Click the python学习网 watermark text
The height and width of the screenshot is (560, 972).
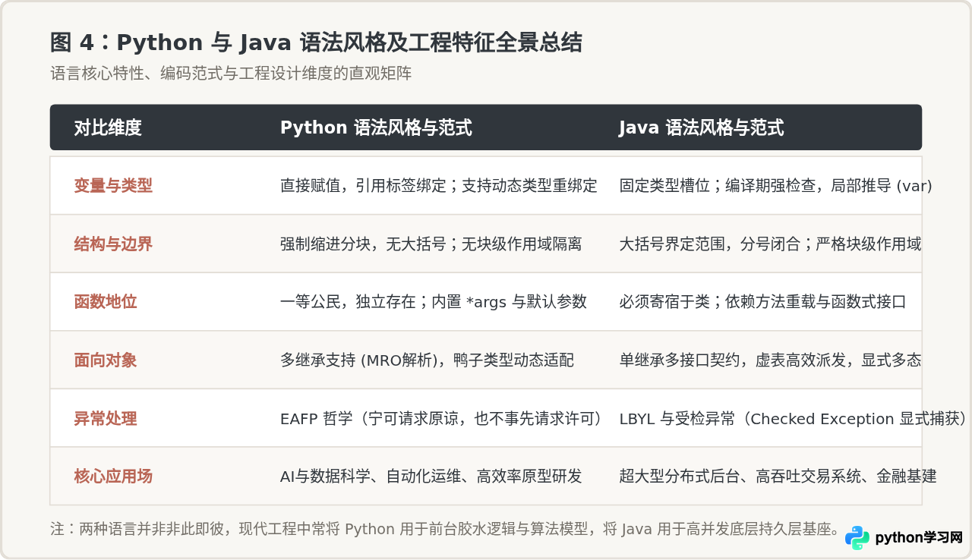point(919,538)
